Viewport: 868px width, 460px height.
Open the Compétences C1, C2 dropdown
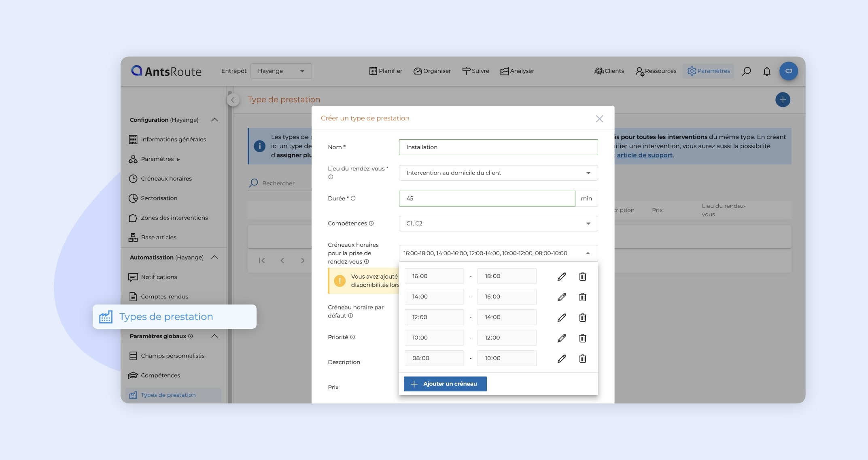[x=498, y=224]
